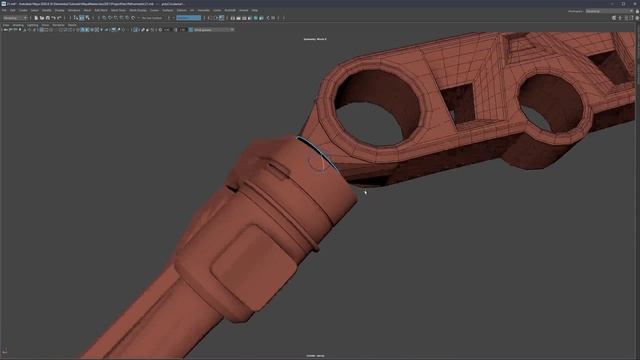Open the Windows menu
Screen dimensions: 640x360
(74, 10)
